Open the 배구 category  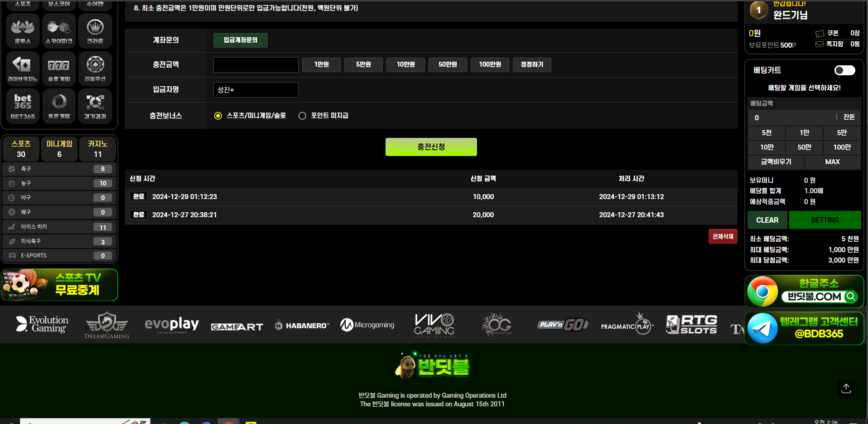click(x=59, y=212)
